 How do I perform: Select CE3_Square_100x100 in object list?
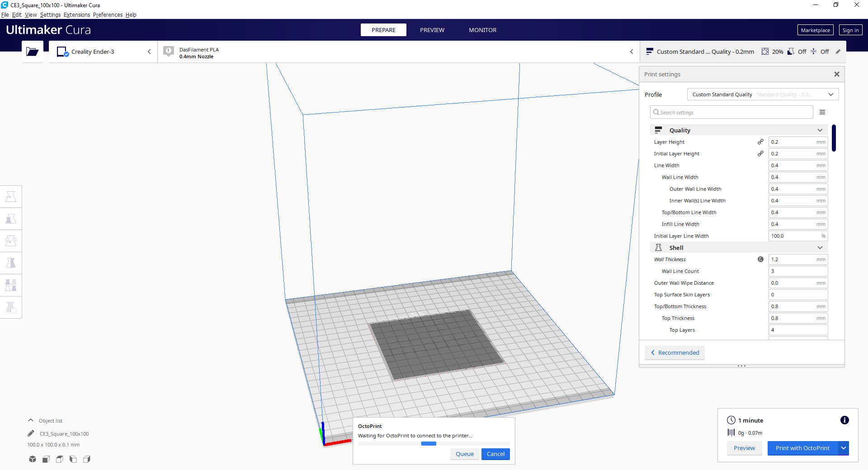pos(64,434)
